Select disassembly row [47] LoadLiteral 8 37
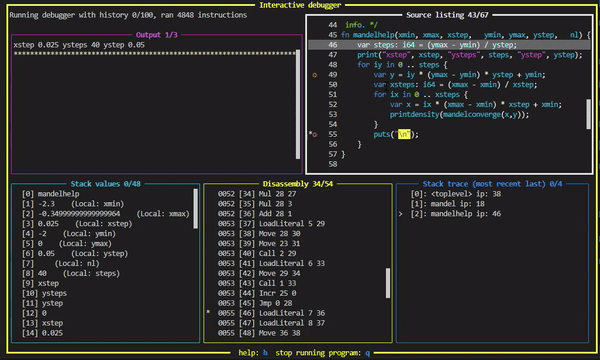The height and width of the screenshot is (360, 600). coord(271,323)
